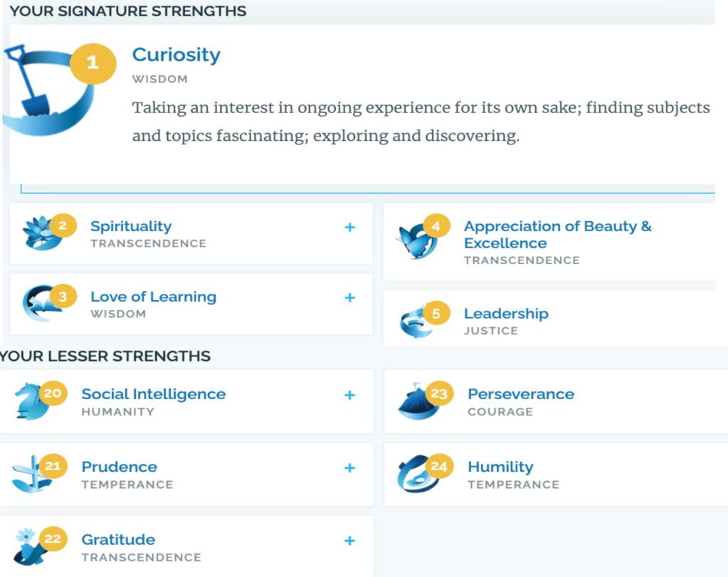
Task: Expand the Prudence strength details
Action: (x=349, y=467)
